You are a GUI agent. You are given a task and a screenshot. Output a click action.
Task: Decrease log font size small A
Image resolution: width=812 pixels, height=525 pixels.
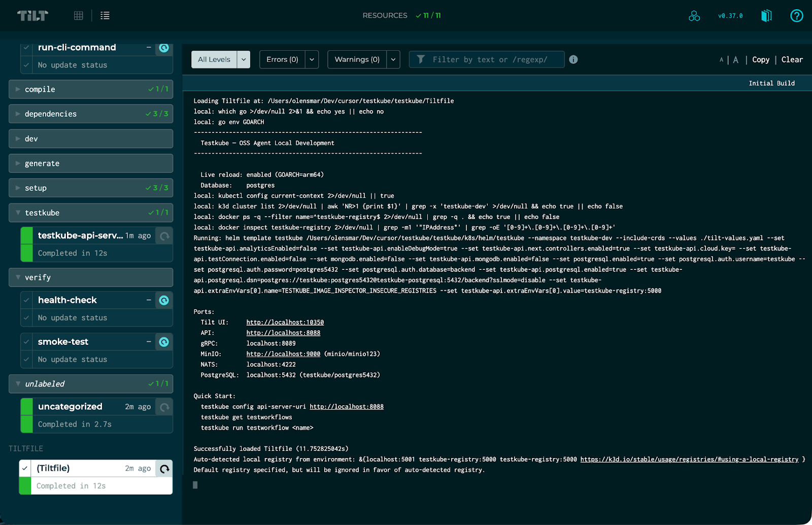coord(721,60)
